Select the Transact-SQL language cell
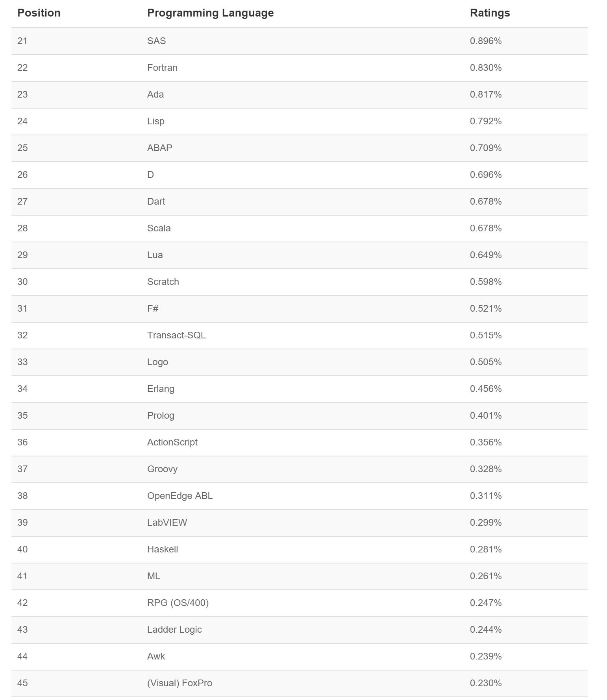The image size is (607, 700). point(176,335)
